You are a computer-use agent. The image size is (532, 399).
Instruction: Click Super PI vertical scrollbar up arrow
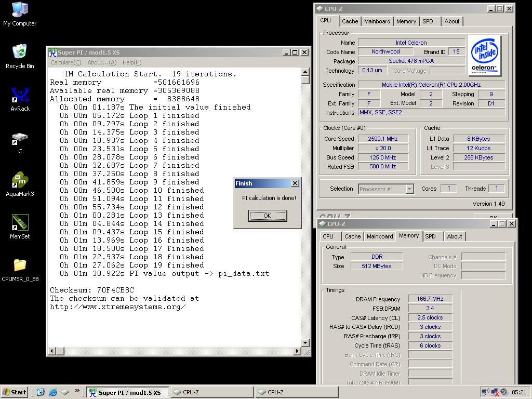305,72
